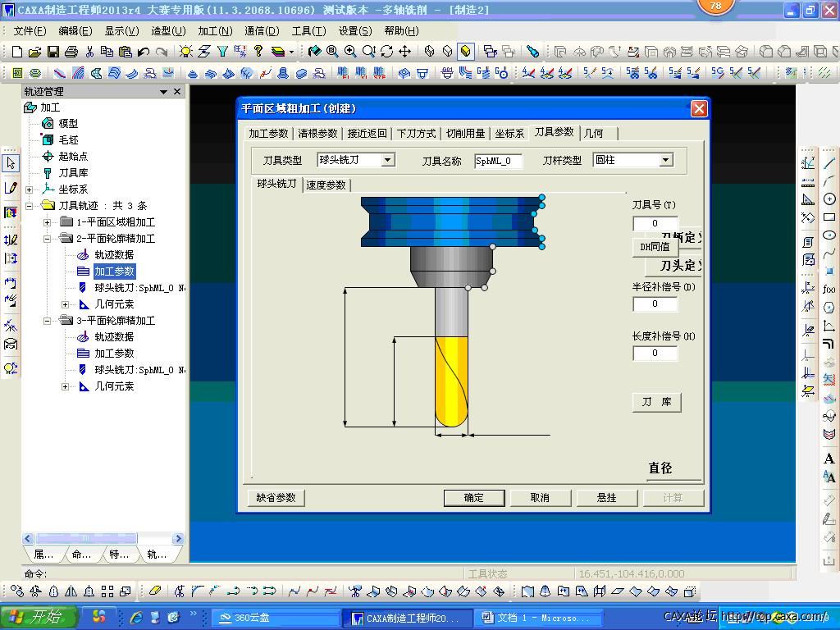
Task: Open the 速度参数 sub-tab
Action: pos(326,185)
